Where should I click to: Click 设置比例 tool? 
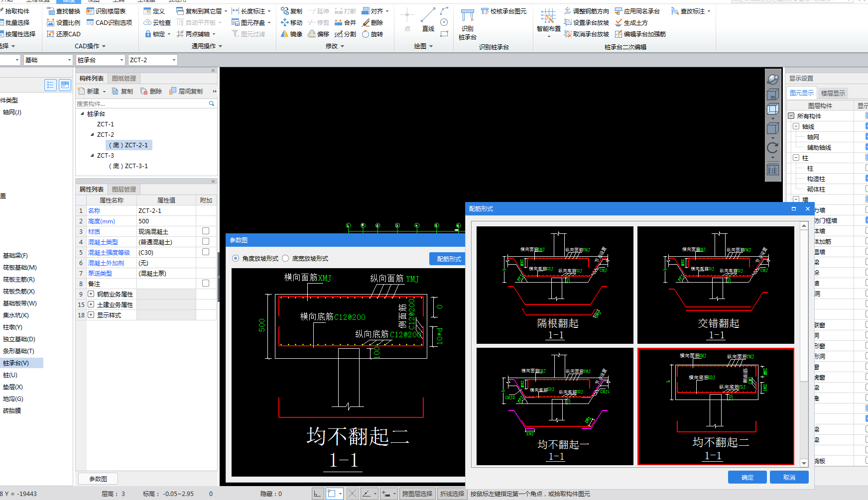64,22
